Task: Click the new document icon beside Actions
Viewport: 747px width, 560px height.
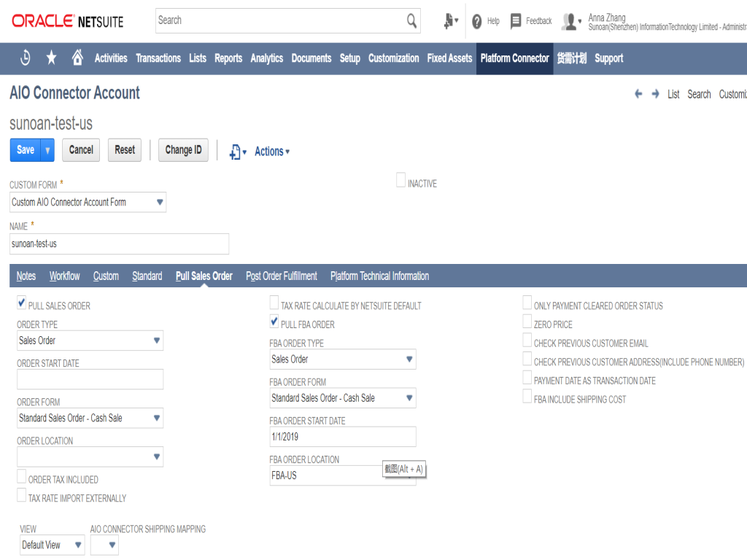Action: pyautogui.click(x=237, y=152)
